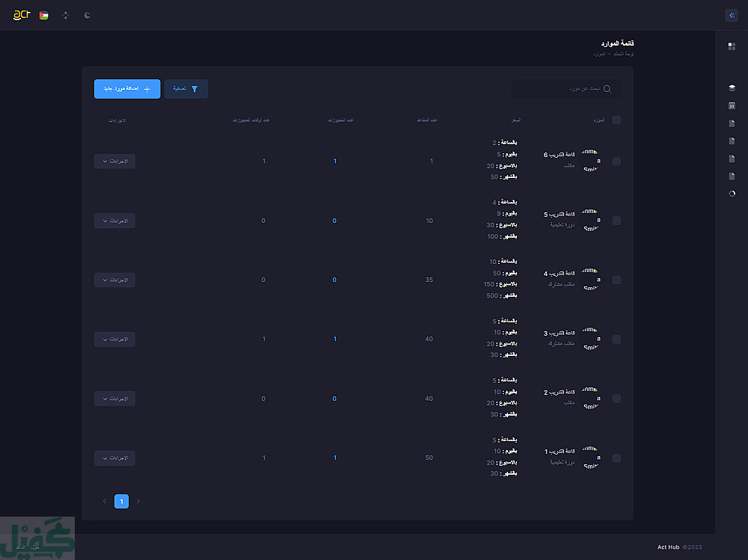
Task: Click the السعر column header
Action: 515,120
